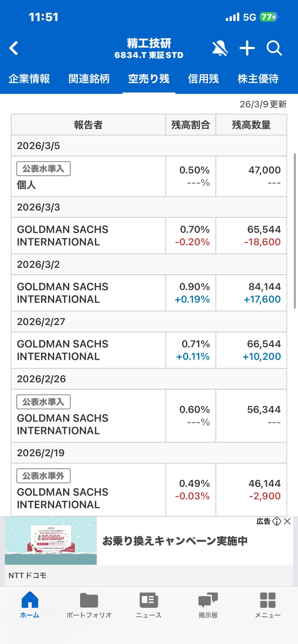Screen dimensions: 298x644
Task: Click the page scrollbar on right edge
Action: 295,231
